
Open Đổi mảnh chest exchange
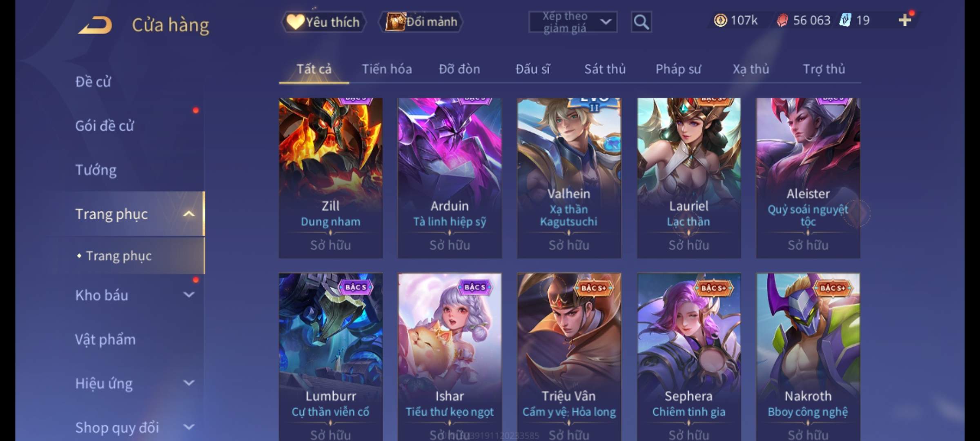click(421, 22)
